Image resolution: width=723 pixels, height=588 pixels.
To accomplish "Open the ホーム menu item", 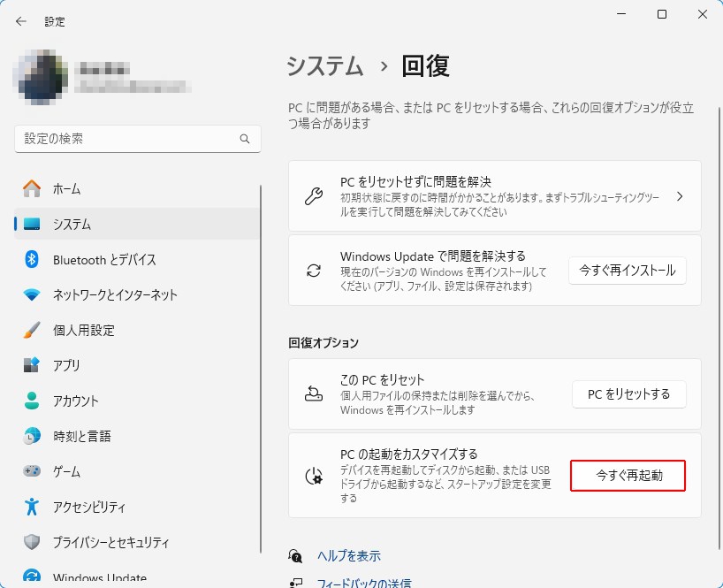I will [x=66, y=188].
